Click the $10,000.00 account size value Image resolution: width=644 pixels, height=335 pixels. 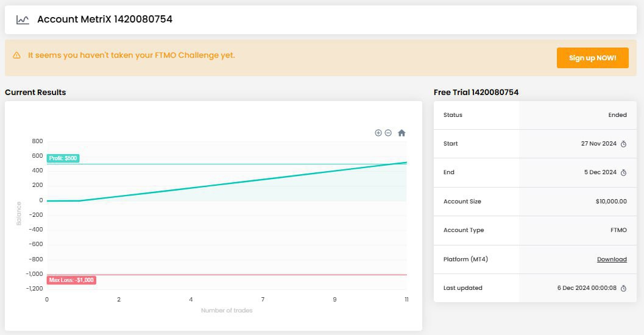pos(611,202)
